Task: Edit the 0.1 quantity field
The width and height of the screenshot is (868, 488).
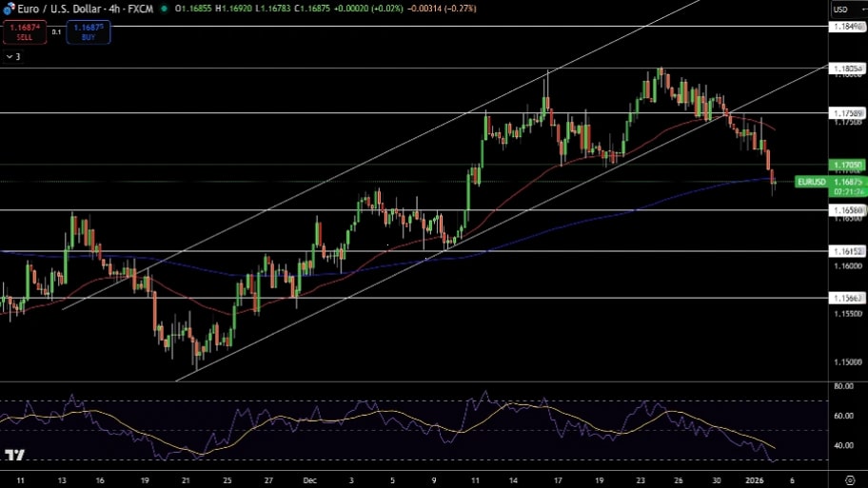Action: (56, 32)
